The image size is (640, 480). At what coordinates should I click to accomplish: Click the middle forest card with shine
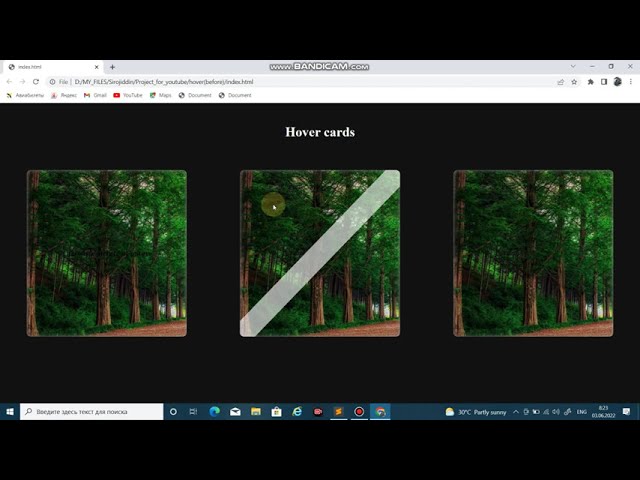click(x=320, y=253)
